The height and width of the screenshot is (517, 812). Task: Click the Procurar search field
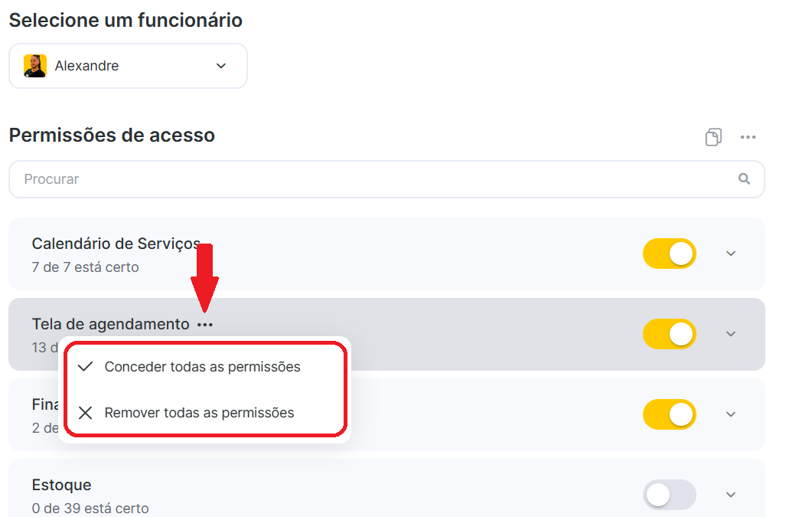[x=386, y=179]
